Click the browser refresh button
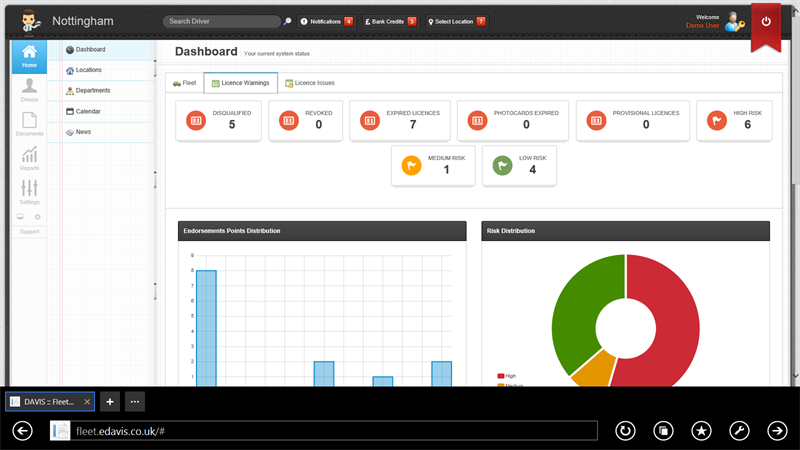The image size is (800, 450). tap(626, 430)
